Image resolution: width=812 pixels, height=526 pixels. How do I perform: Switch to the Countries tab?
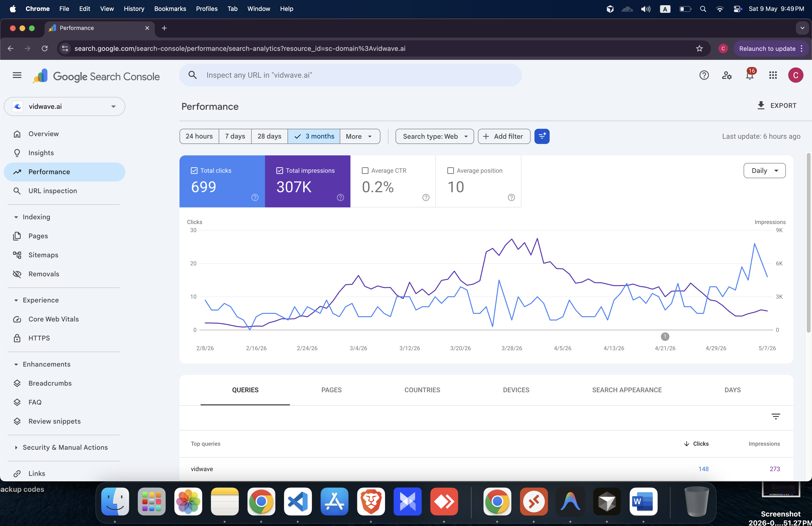[422, 390]
